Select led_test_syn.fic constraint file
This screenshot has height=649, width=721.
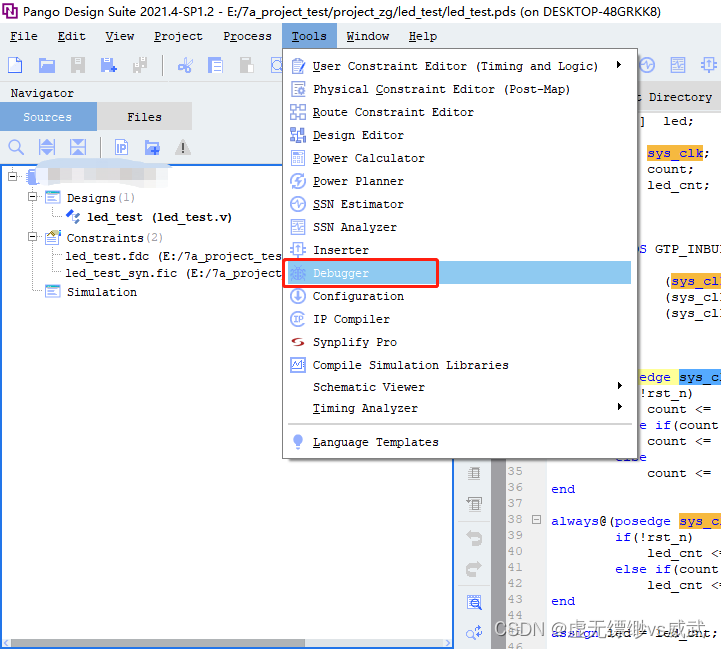click(173, 273)
